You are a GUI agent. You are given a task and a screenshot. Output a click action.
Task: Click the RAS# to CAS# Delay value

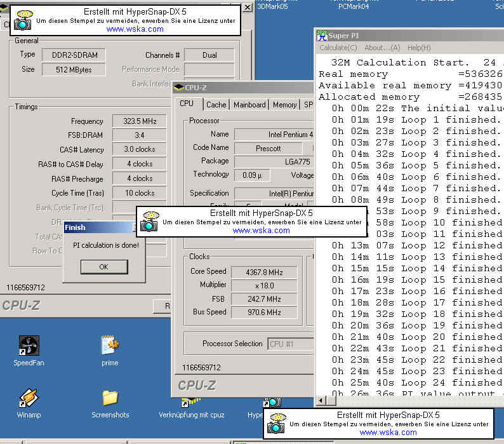pos(140,164)
